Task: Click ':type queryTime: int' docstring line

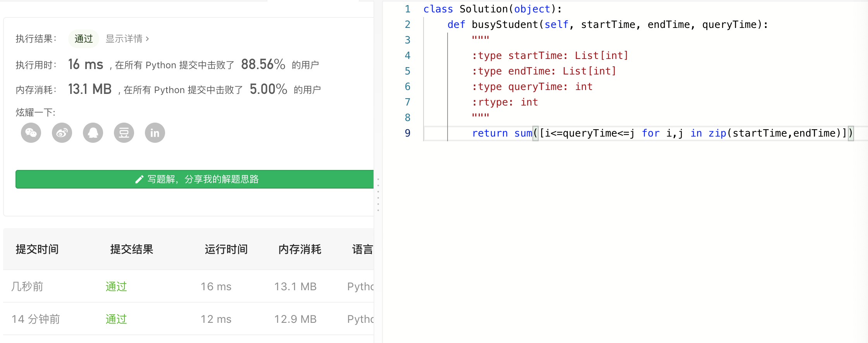Action: coord(532,87)
